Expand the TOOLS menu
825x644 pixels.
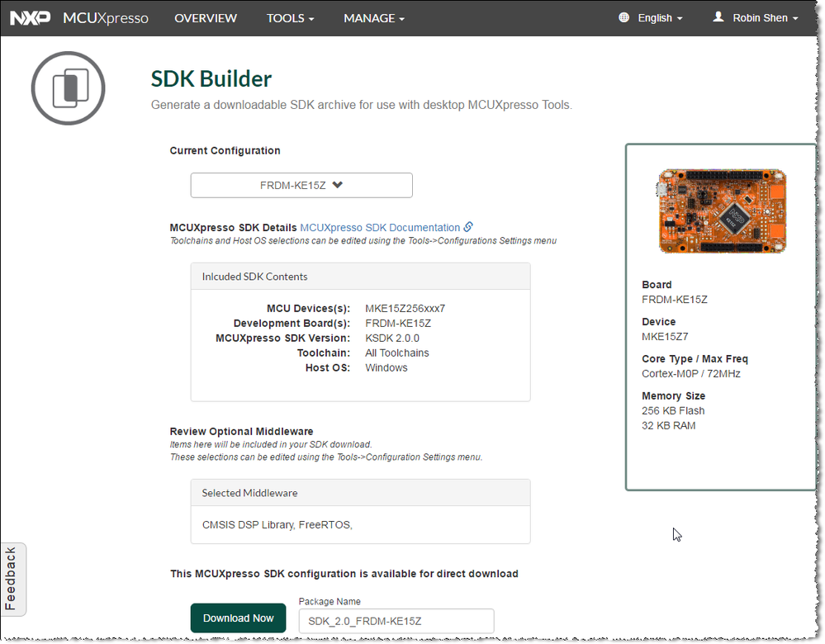click(x=290, y=18)
